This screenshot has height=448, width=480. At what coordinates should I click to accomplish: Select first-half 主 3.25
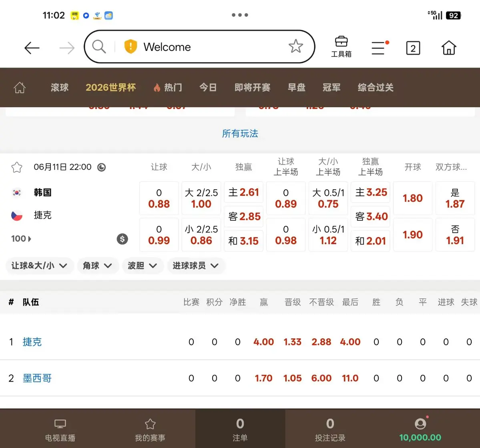point(370,192)
